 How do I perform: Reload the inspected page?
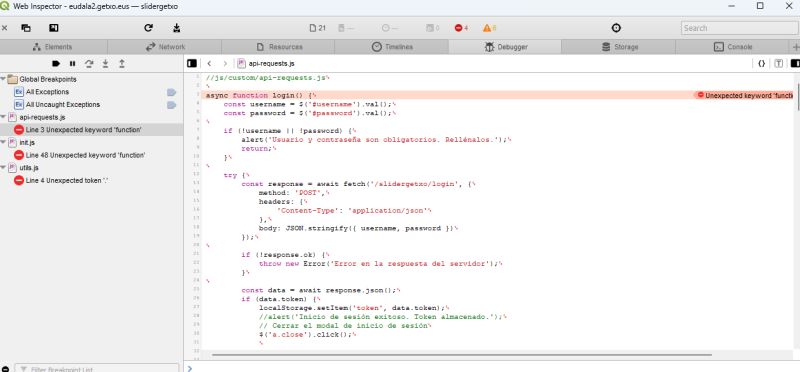(148, 28)
